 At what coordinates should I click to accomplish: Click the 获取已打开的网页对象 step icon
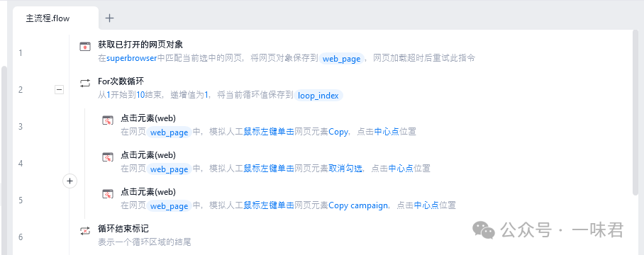(x=85, y=46)
